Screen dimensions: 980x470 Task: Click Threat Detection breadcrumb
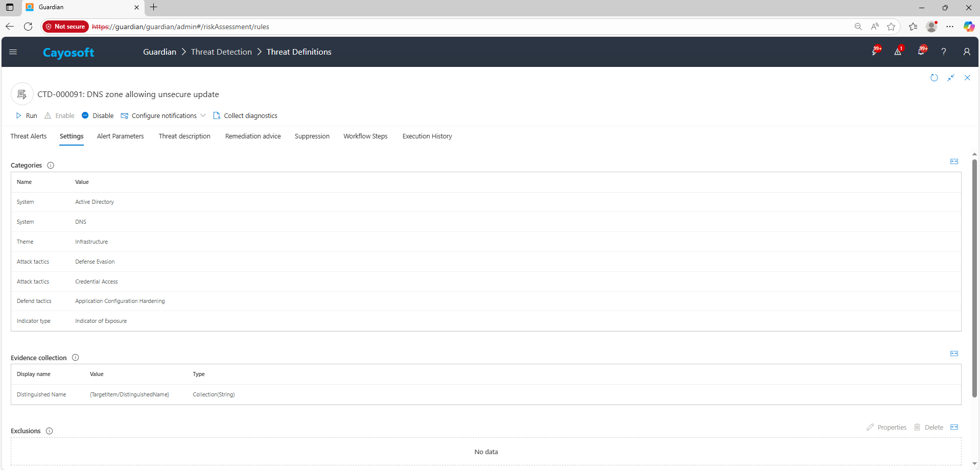tap(221, 52)
